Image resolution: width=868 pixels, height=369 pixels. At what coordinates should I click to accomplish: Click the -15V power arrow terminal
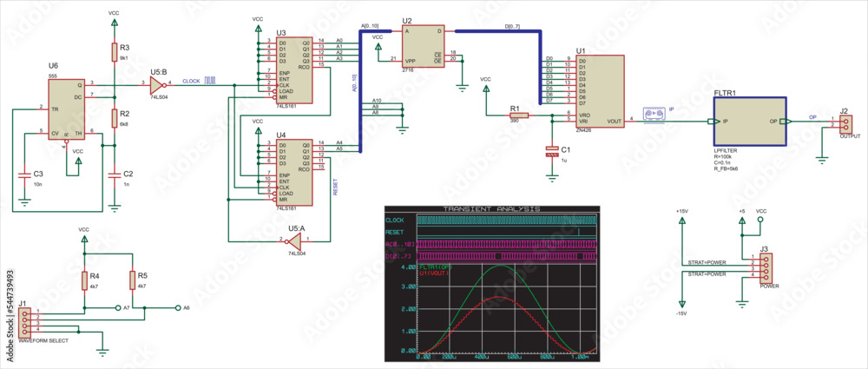(x=682, y=303)
